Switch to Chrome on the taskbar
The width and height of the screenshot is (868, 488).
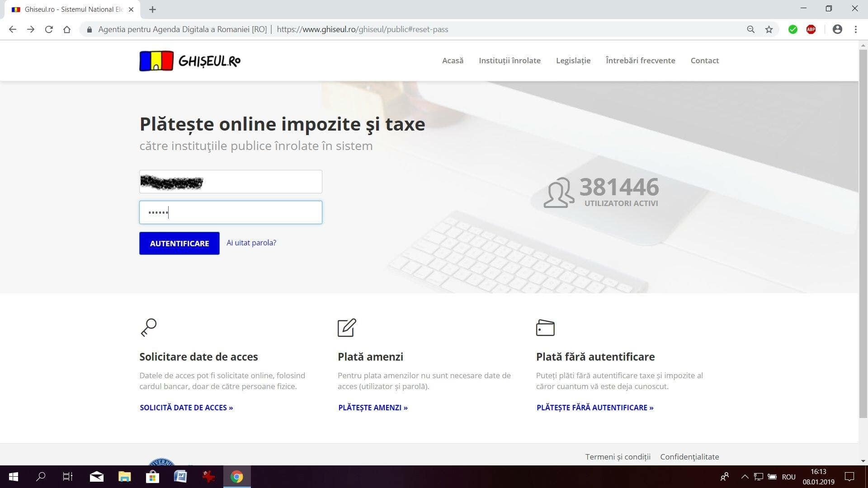coord(237,477)
